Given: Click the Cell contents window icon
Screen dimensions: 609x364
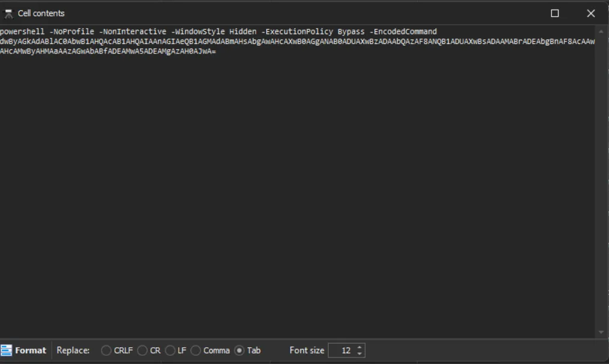Looking at the screenshot, I should pos(8,13).
